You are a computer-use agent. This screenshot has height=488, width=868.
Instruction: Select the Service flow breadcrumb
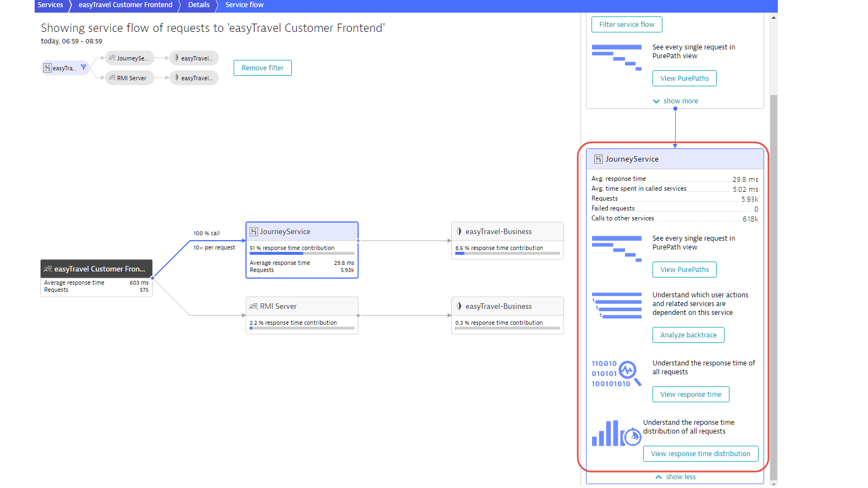point(245,5)
